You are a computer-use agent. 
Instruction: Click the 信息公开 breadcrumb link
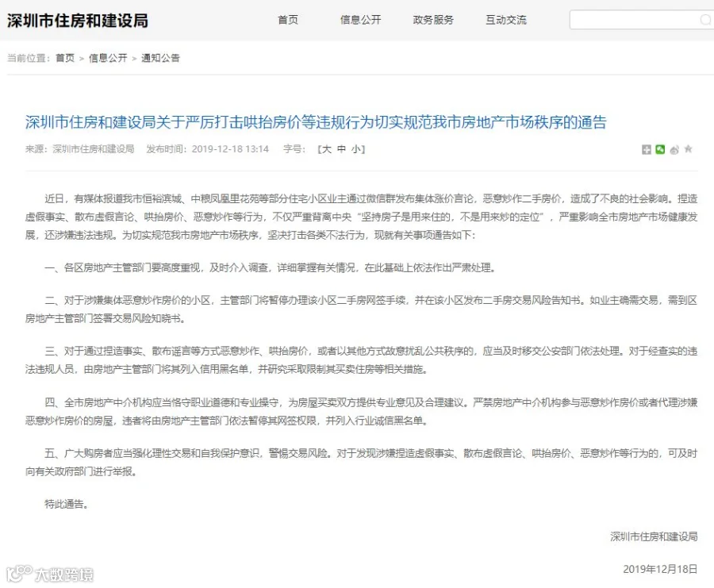tap(108, 58)
